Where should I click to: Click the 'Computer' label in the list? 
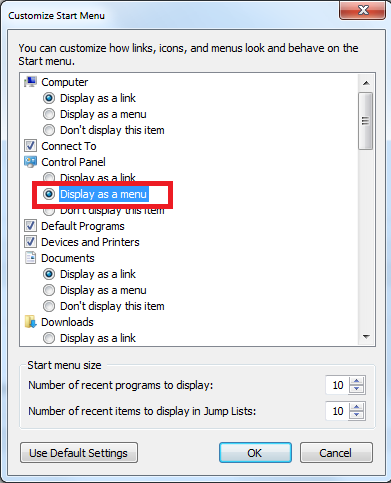(x=65, y=82)
